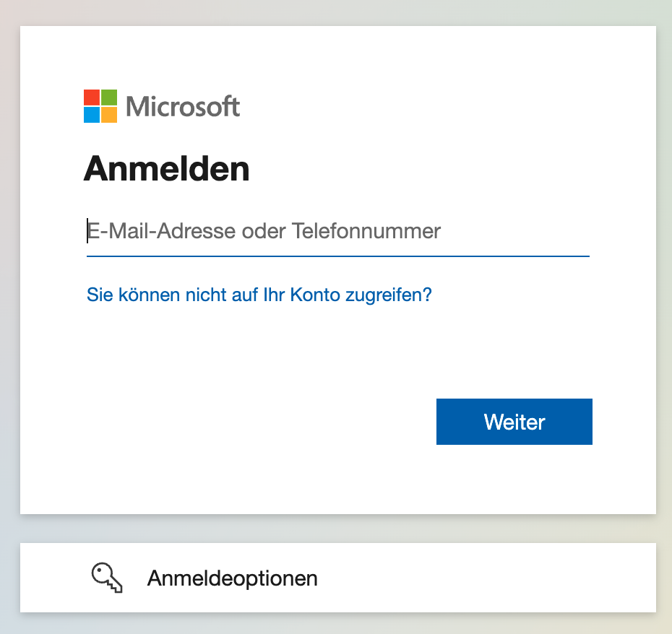
Task: Click the green square in Microsoft logo
Action: point(109,97)
